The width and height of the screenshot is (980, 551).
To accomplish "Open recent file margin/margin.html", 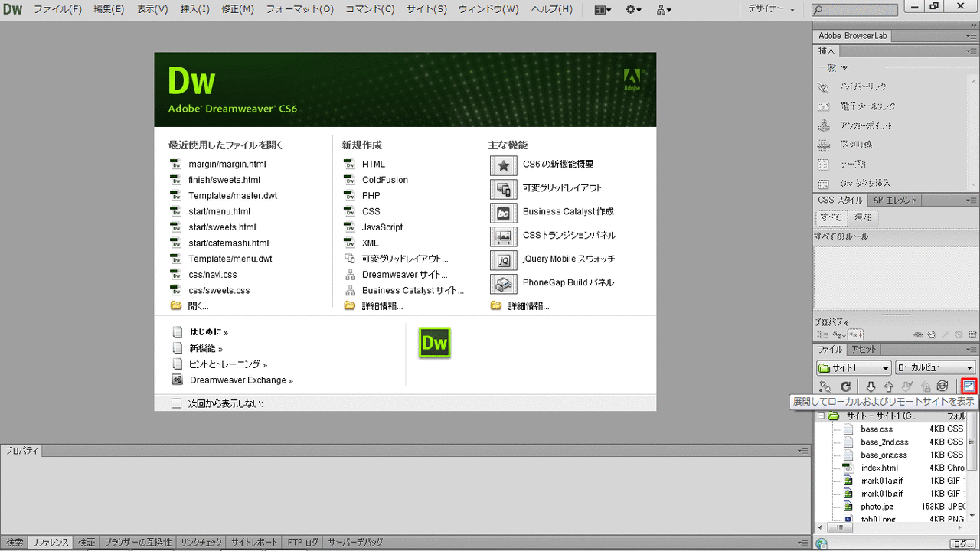I will (x=227, y=165).
